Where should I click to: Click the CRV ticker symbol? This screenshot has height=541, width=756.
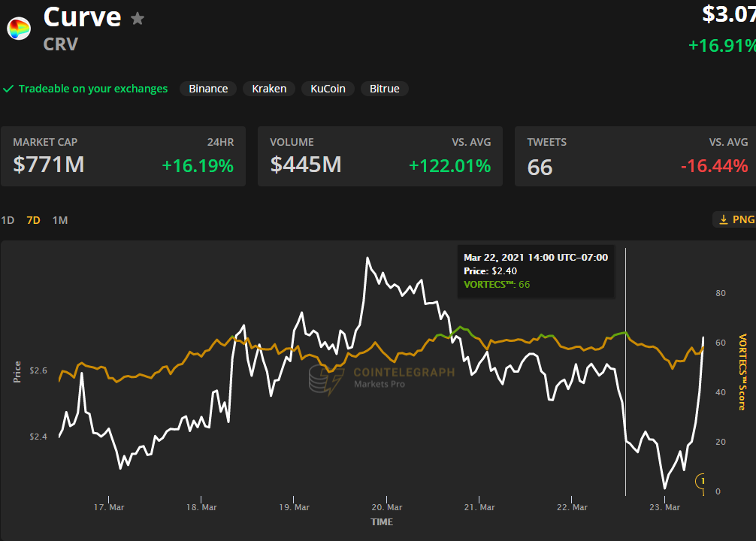coord(61,44)
